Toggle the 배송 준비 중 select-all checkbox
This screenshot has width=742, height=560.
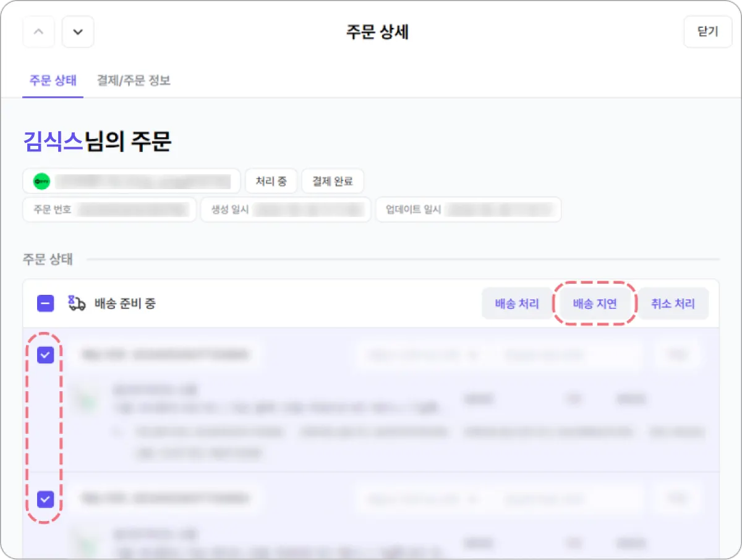coord(46,303)
